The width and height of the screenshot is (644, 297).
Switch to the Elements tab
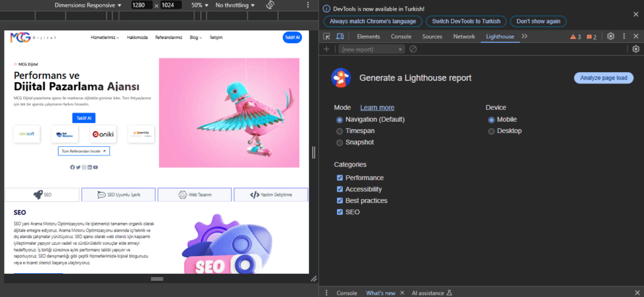369,37
